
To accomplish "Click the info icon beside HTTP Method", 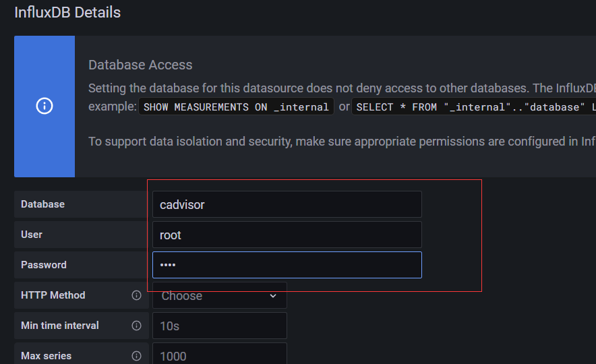I will point(136,295).
